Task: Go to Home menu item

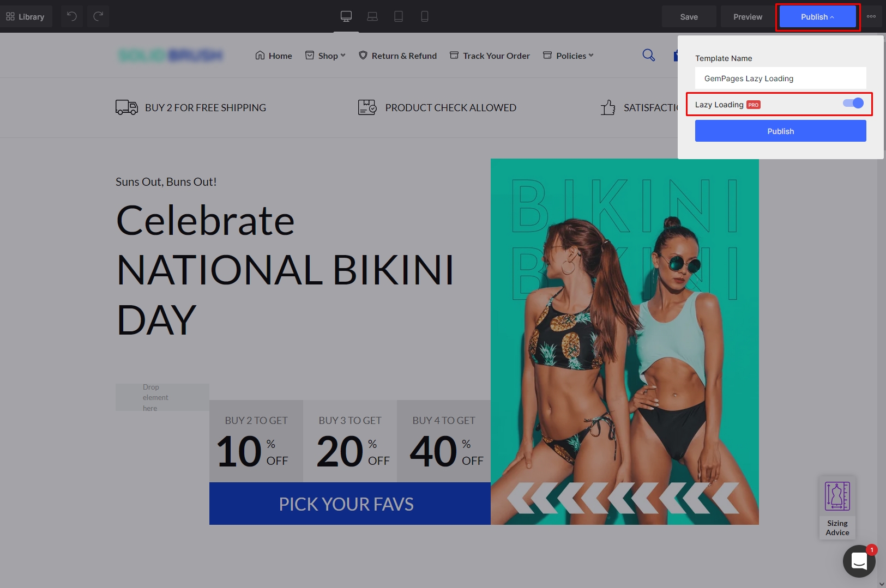Action: pos(274,56)
